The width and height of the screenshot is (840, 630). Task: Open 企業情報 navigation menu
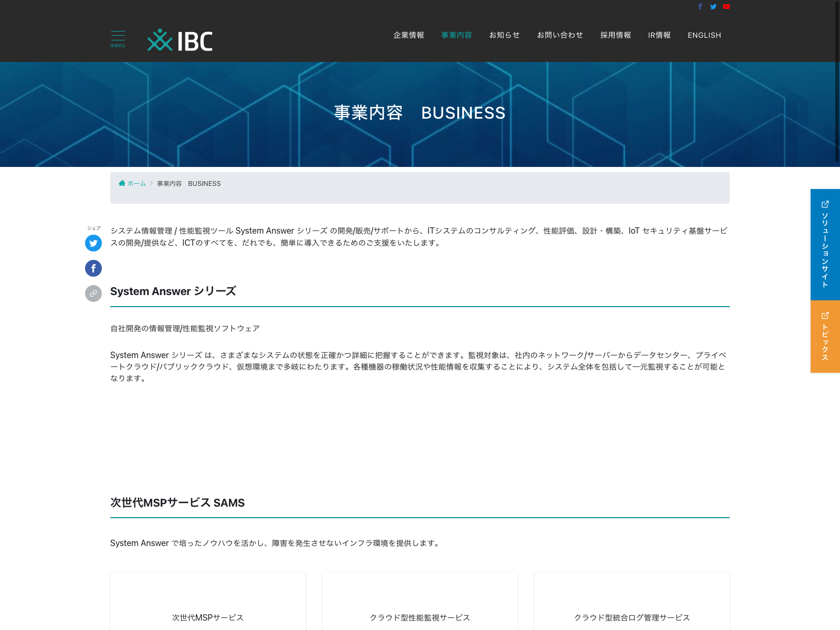[408, 35]
